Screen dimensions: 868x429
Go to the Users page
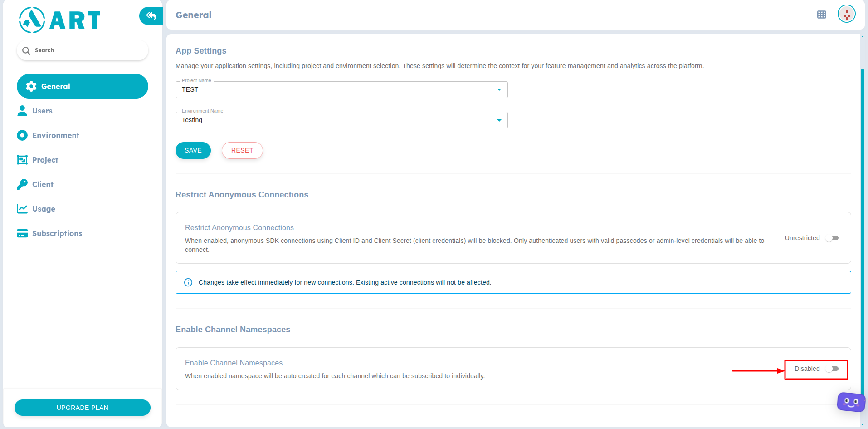coord(42,111)
